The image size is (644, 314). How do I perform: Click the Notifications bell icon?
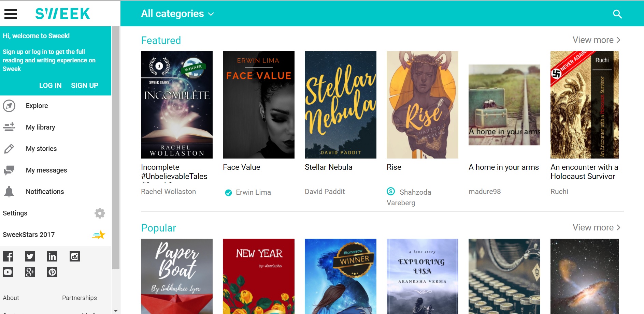click(9, 192)
